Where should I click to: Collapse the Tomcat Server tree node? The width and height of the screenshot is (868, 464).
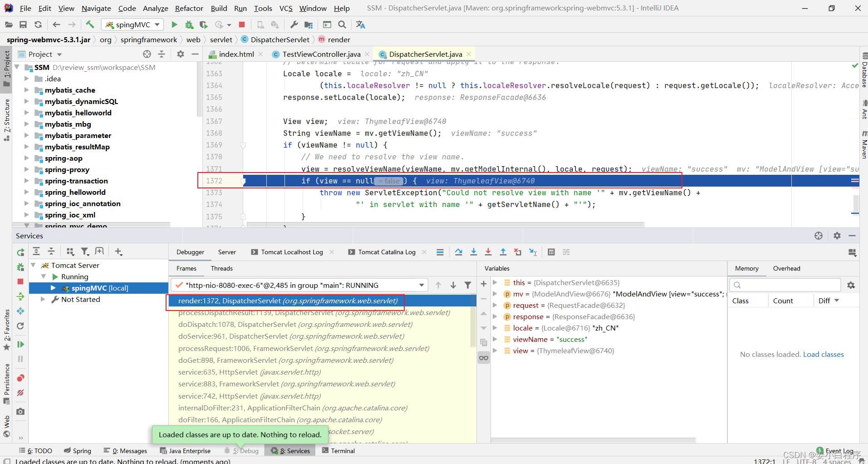[x=33, y=265]
